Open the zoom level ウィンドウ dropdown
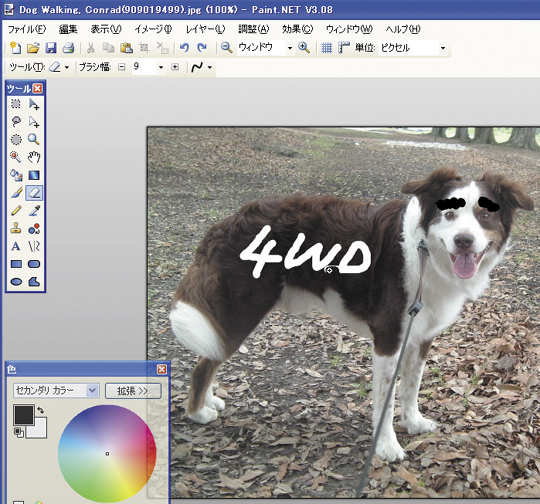Screen dimensions: 540x504 pyautogui.click(x=290, y=48)
